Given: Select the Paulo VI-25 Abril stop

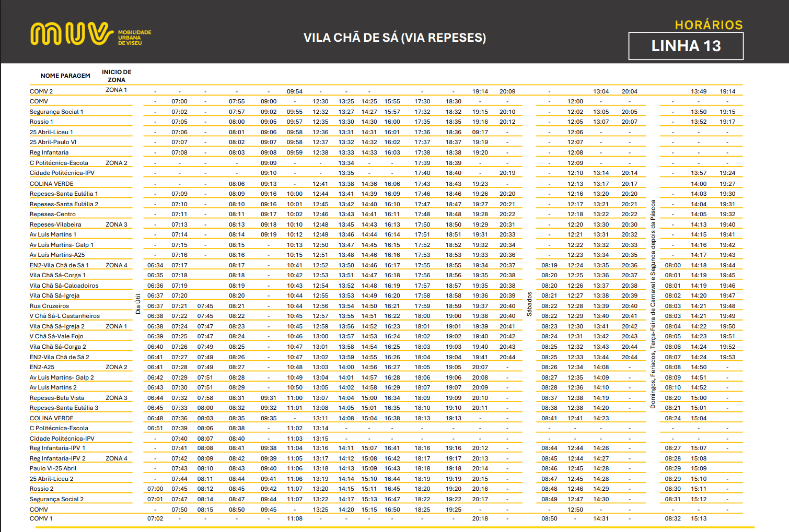Looking at the screenshot, I should coord(53,468).
